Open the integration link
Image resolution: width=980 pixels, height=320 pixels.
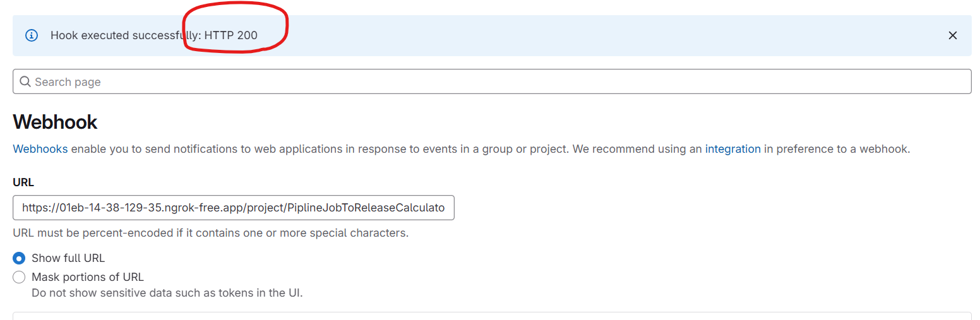(x=732, y=149)
